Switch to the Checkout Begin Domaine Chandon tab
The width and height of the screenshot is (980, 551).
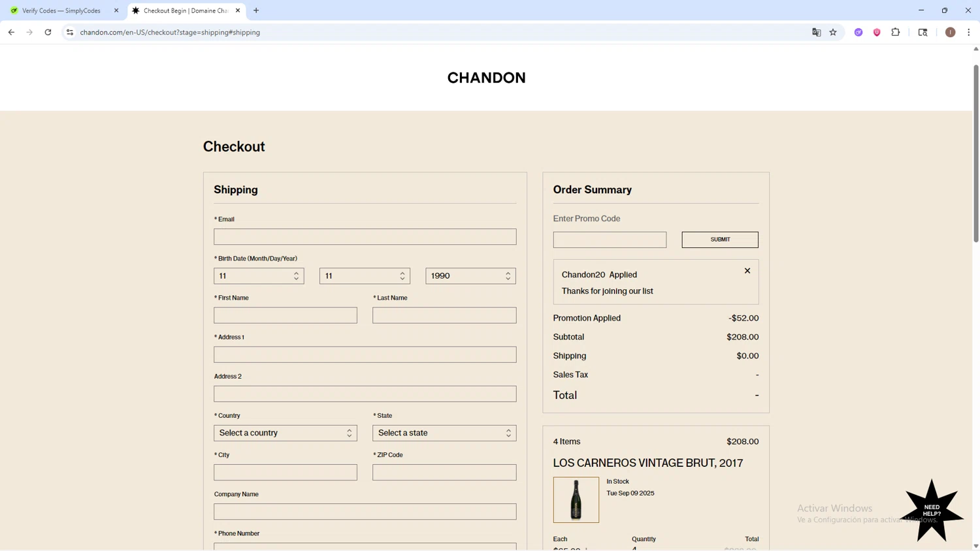click(185, 10)
